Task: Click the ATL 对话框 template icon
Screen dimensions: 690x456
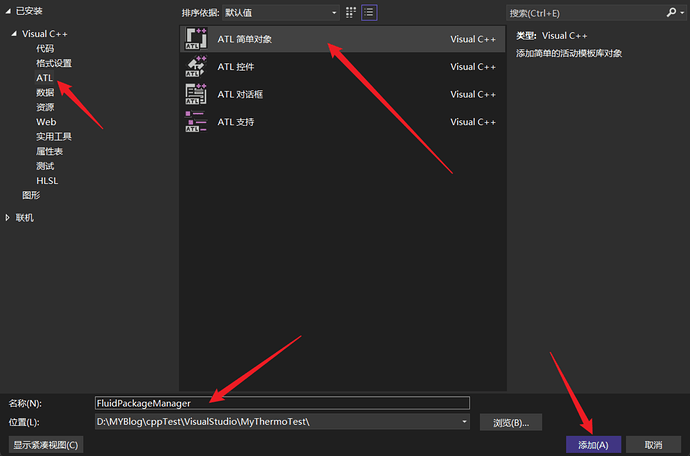Action: tap(196, 94)
